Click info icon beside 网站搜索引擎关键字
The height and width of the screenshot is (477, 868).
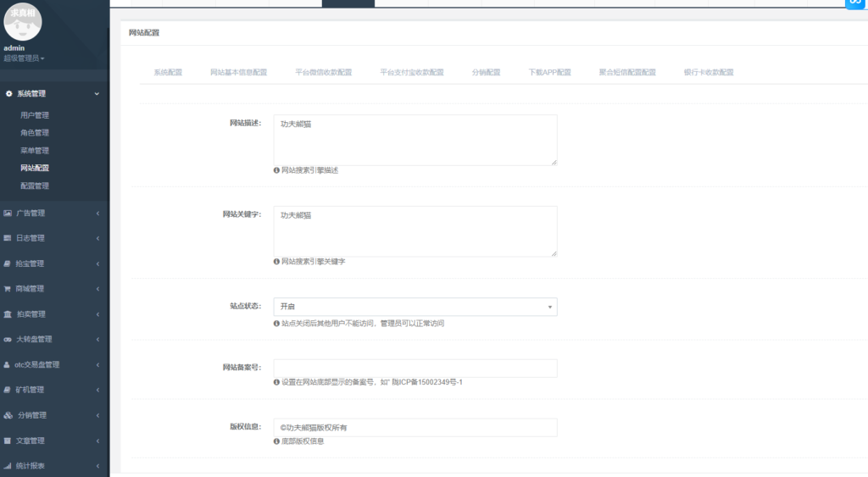[276, 262]
